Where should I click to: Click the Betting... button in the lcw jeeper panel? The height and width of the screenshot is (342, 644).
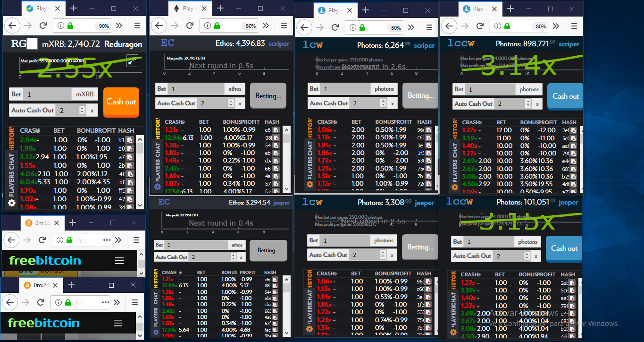[x=420, y=247]
